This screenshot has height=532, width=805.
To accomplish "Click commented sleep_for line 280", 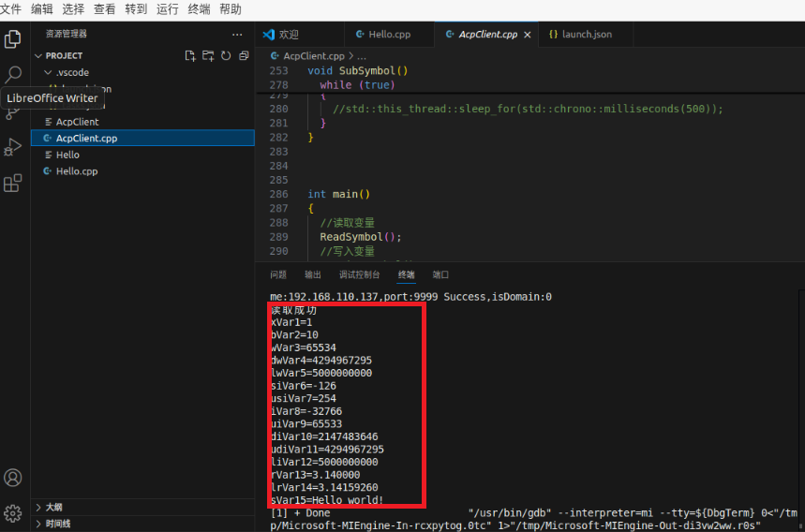I will [528, 109].
